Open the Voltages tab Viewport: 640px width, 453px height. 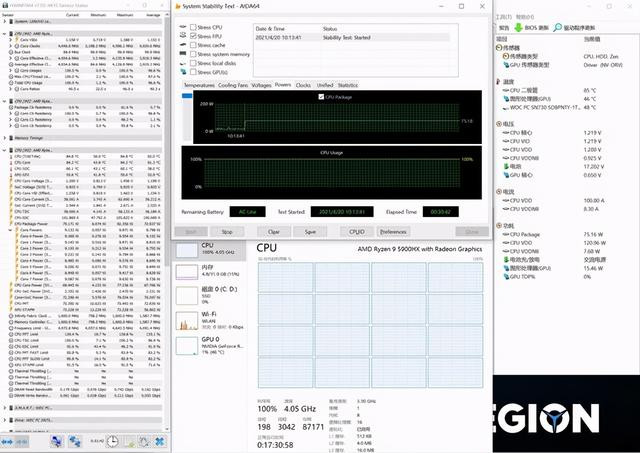click(261, 85)
